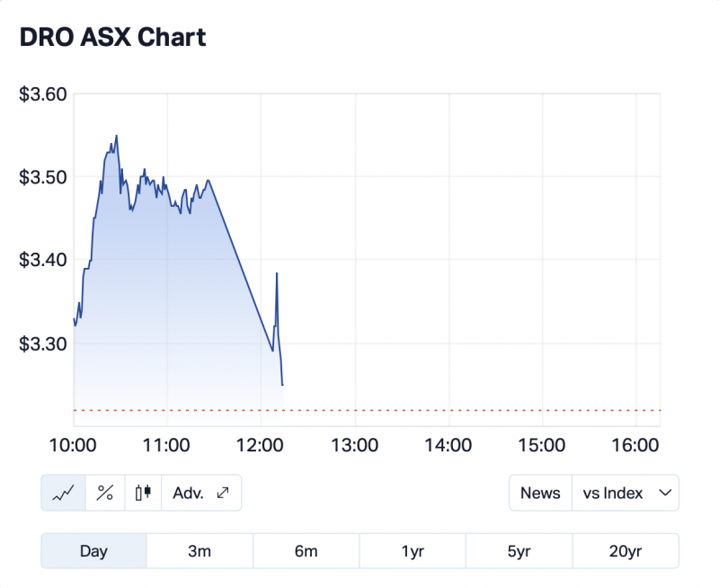Click the chart's highest price peak
This screenshot has height=588, width=719.
117,136
